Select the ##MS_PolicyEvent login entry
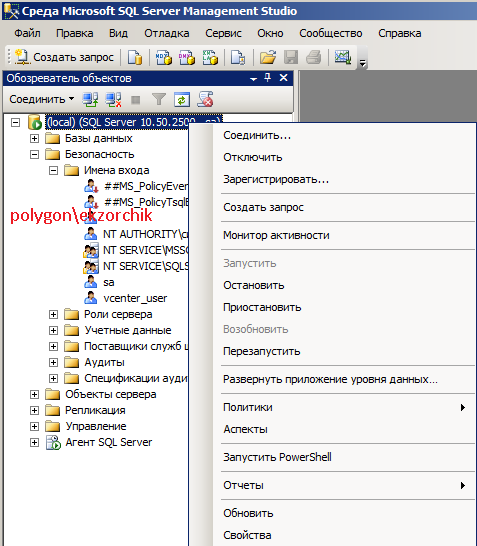This screenshot has height=546, width=477. pyautogui.click(x=146, y=186)
